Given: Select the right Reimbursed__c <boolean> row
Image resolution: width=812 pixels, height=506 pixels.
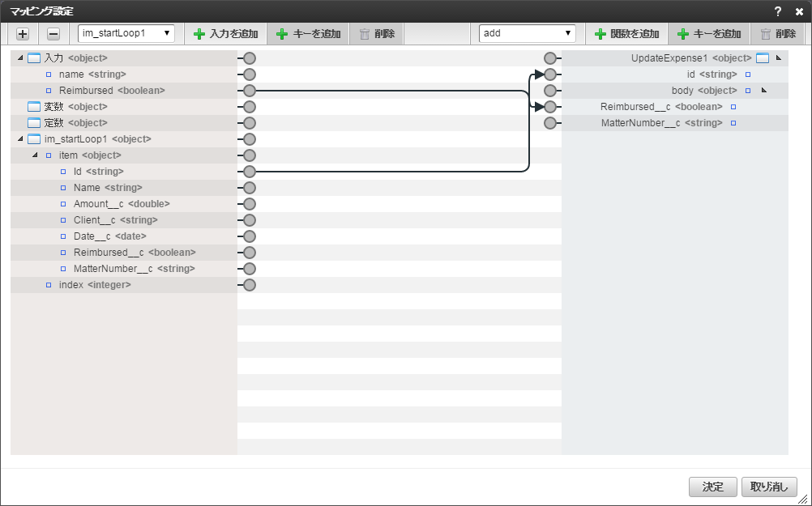Looking at the screenshot, I should point(675,107).
